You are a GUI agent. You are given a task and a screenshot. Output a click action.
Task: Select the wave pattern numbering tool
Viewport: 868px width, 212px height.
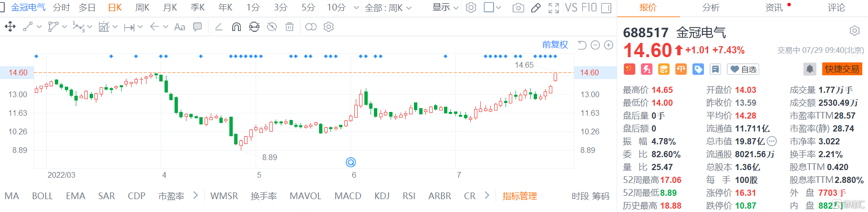(78, 27)
